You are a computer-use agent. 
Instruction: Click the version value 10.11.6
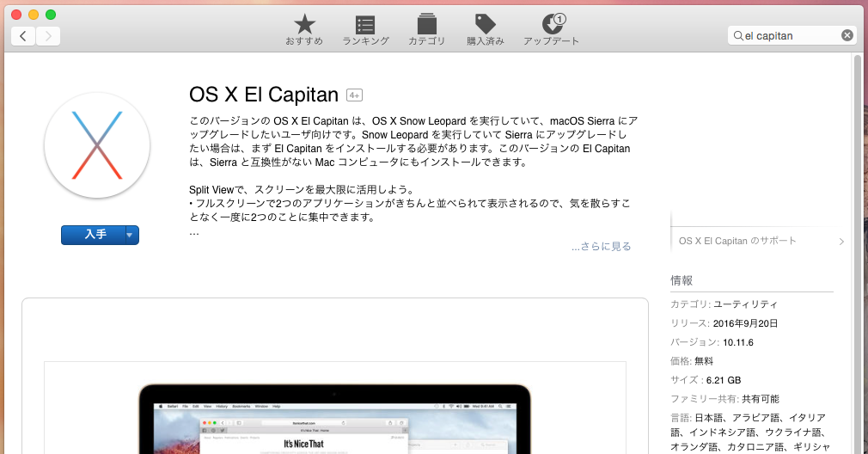[738, 342]
